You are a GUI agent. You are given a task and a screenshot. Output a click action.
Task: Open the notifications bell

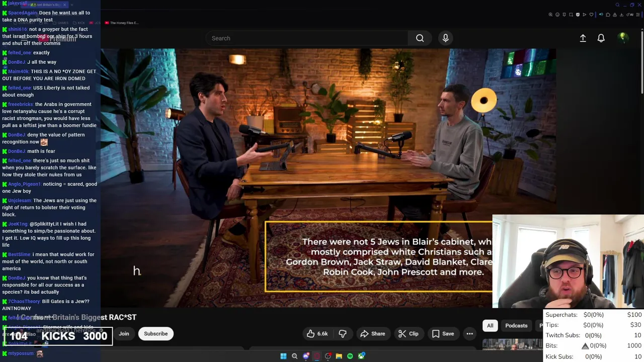point(601,38)
